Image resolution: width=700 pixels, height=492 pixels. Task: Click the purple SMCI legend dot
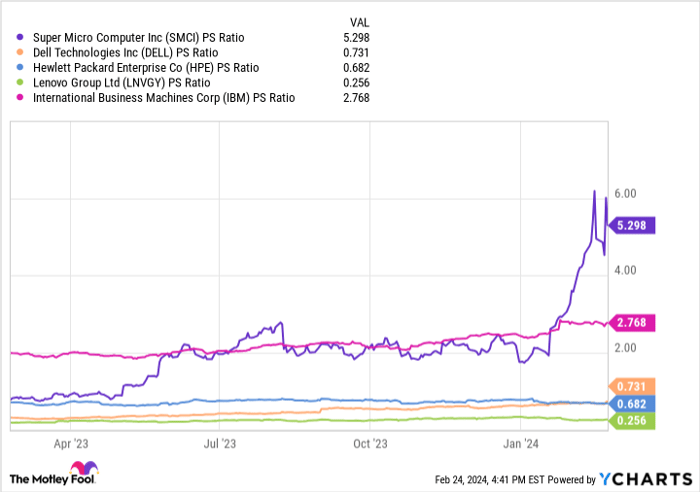[x=20, y=37]
